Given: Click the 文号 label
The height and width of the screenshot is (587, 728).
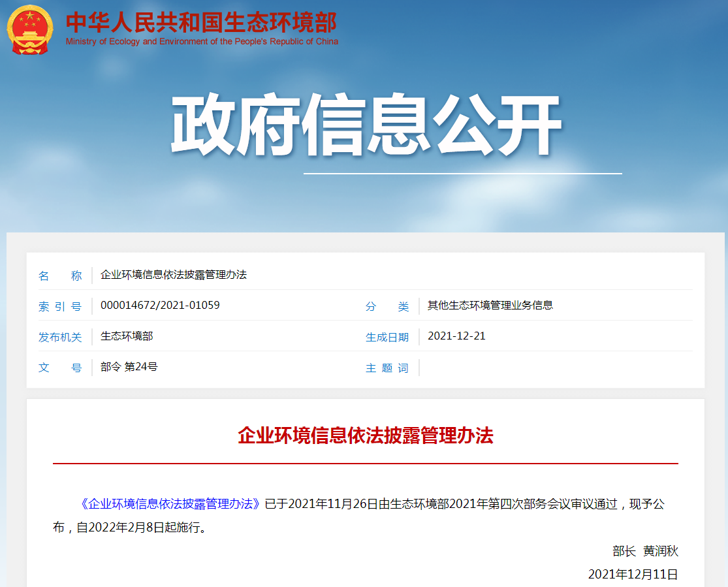Looking at the screenshot, I should 60,368.
